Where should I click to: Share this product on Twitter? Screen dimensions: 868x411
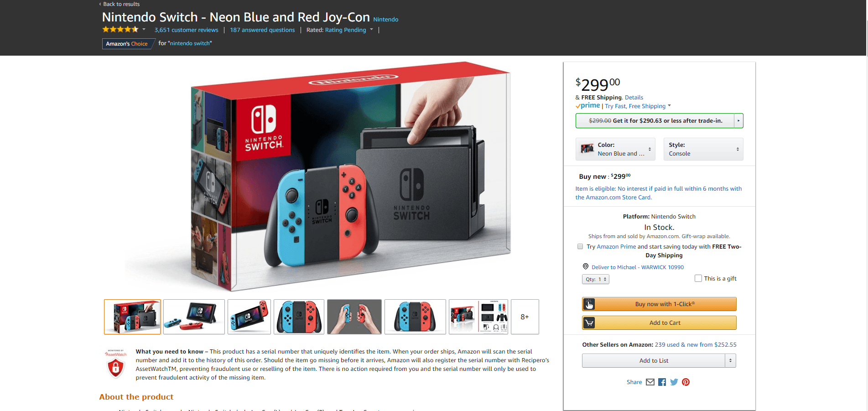tap(674, 382)
